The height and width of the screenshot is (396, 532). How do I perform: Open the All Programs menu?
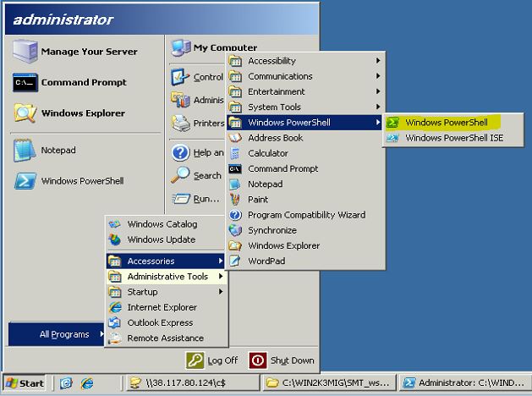coord(57,334)
